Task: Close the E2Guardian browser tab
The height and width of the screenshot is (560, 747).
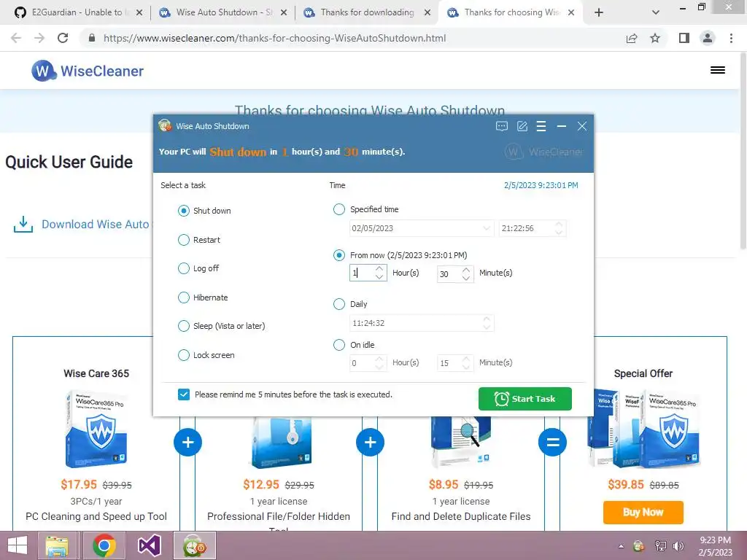Action: [139, 13]
